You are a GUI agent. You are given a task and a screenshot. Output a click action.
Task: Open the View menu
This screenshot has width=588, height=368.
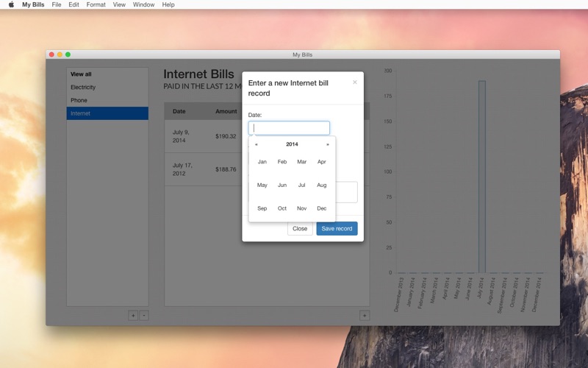point(119,4)
